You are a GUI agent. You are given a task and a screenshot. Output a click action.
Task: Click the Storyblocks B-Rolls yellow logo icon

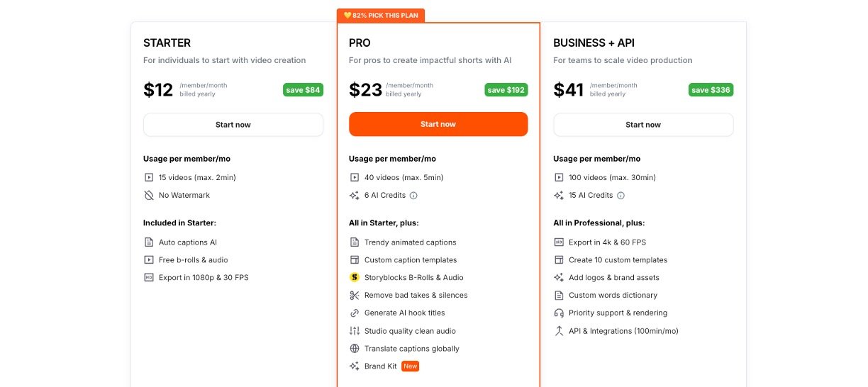[x=355, y=278]
